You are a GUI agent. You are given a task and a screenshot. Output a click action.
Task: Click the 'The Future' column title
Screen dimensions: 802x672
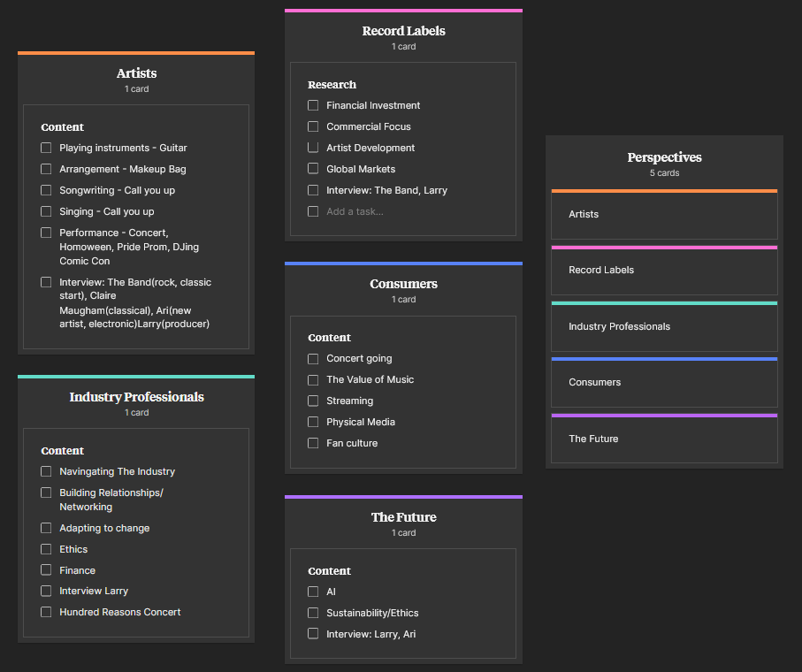[403, 517]
